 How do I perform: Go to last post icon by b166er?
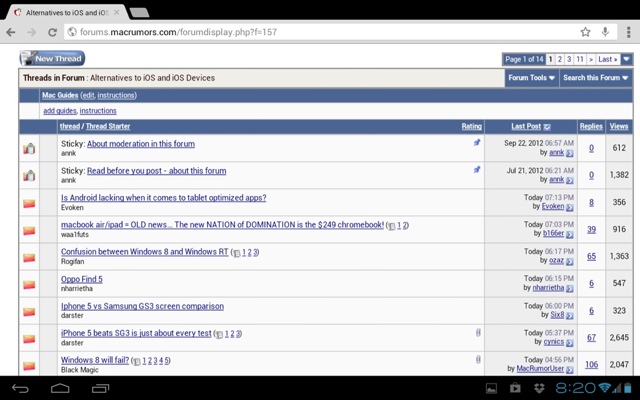[570, 234]
